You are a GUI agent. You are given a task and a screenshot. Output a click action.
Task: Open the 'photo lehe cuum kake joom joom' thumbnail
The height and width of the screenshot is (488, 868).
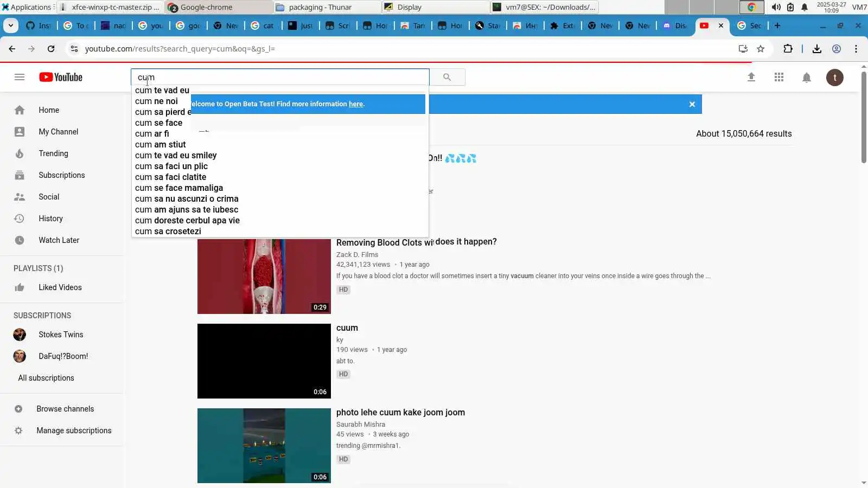[x=264, y=446]
